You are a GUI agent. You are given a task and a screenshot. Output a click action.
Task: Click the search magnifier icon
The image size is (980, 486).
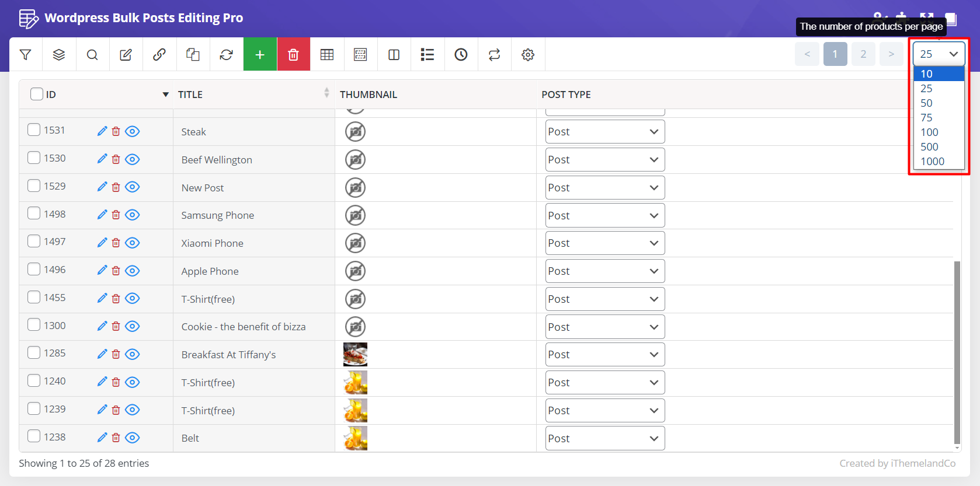point(92,54)
